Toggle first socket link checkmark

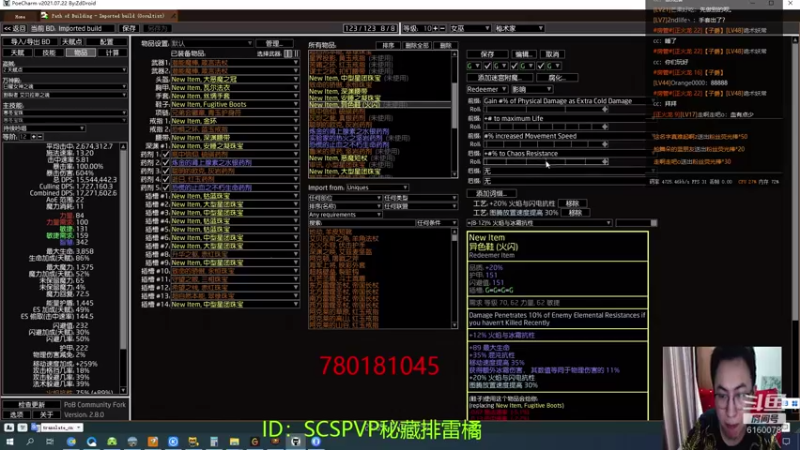tap(487, 66)
